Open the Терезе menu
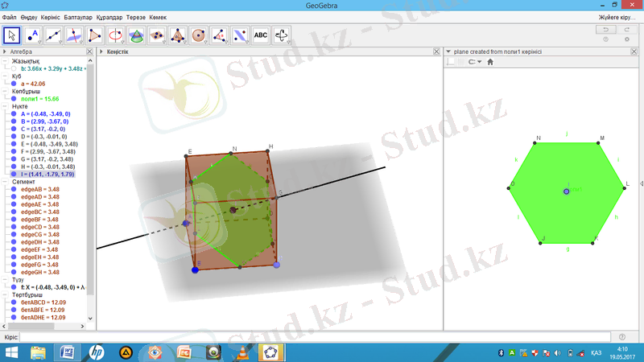 click(135, 17)
